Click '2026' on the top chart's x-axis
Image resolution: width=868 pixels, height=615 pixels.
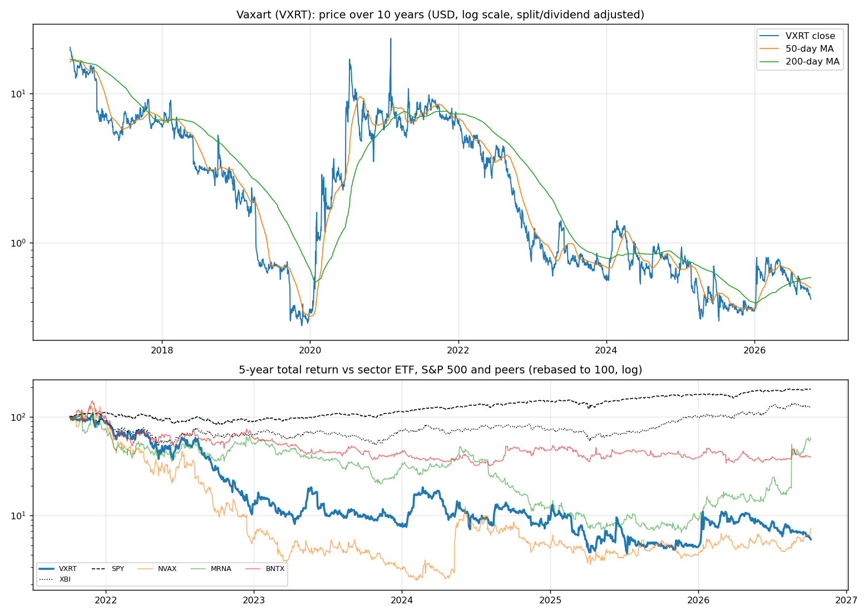754,350
